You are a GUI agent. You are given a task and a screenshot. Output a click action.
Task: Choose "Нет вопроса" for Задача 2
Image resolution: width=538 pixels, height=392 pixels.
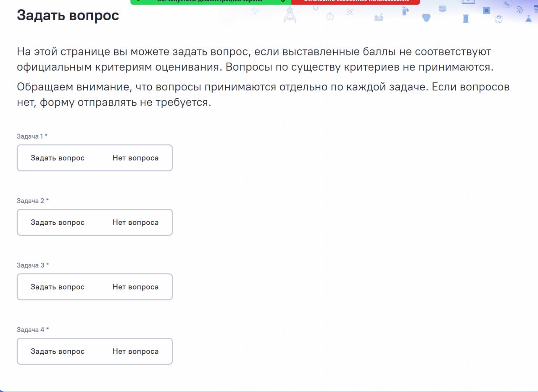coord(135,223)
